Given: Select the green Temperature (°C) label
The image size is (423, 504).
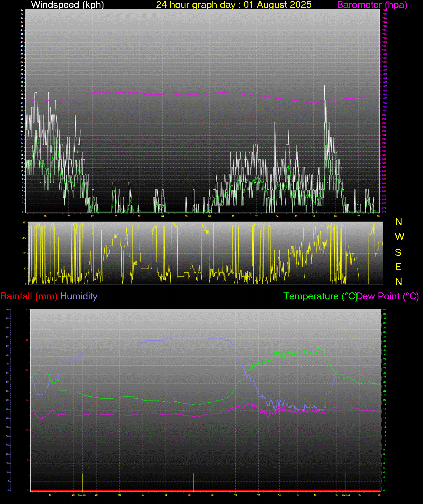Looking at the screenshot, I should (320, 296).
